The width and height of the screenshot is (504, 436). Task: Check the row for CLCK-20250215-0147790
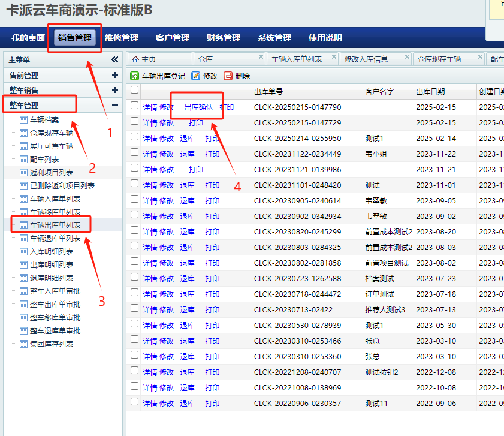point(135,106)
